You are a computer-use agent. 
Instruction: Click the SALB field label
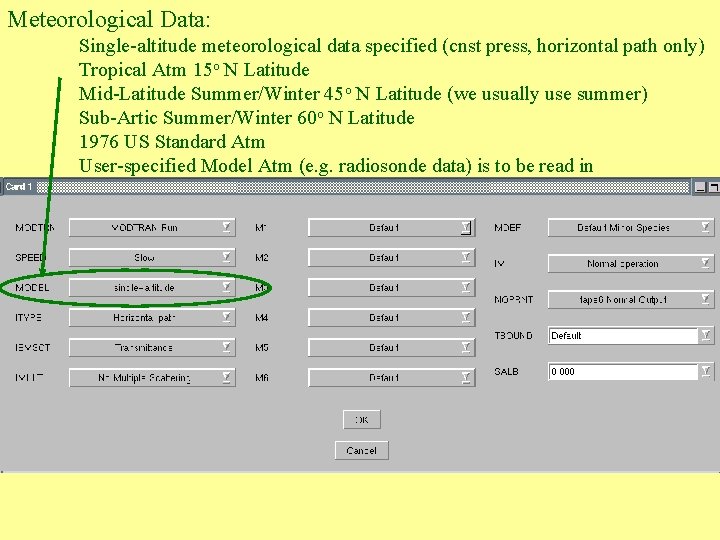(x=506, y=371)
